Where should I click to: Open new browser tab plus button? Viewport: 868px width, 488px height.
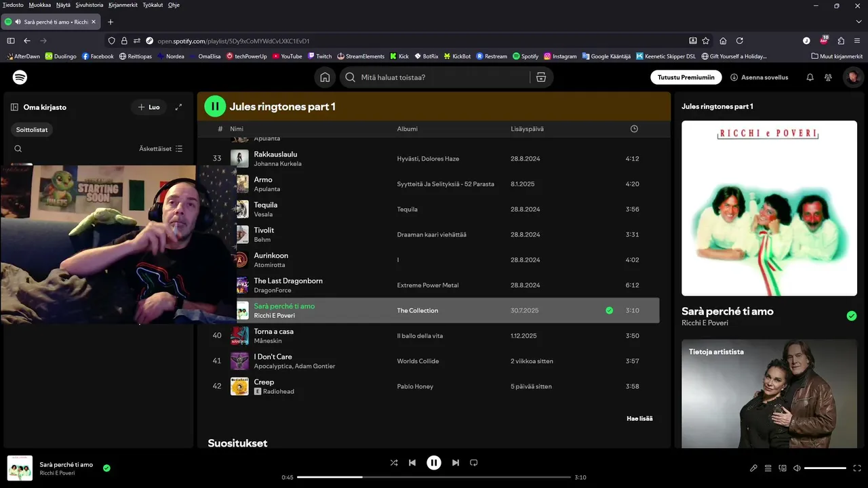coord(111,22)
